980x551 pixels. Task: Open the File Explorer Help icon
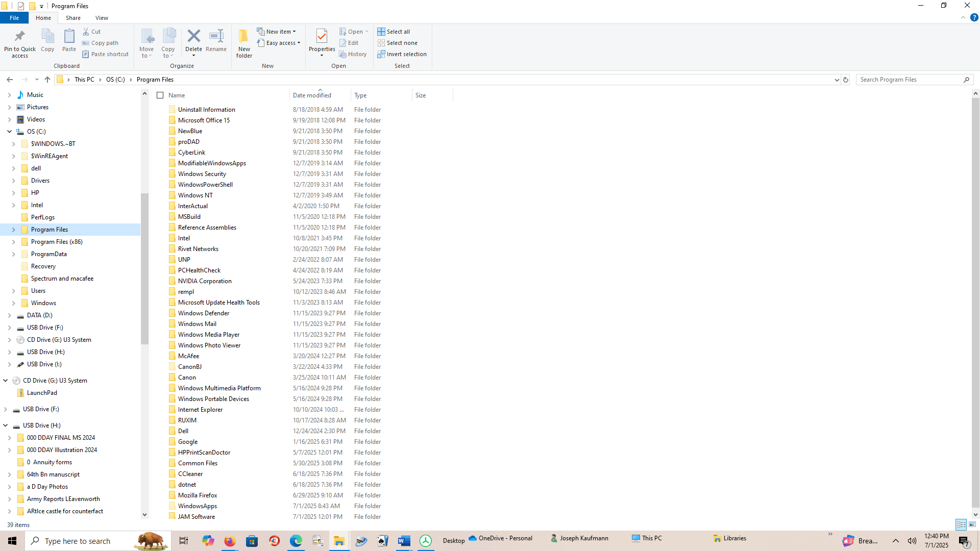click(x=974, y=17)
